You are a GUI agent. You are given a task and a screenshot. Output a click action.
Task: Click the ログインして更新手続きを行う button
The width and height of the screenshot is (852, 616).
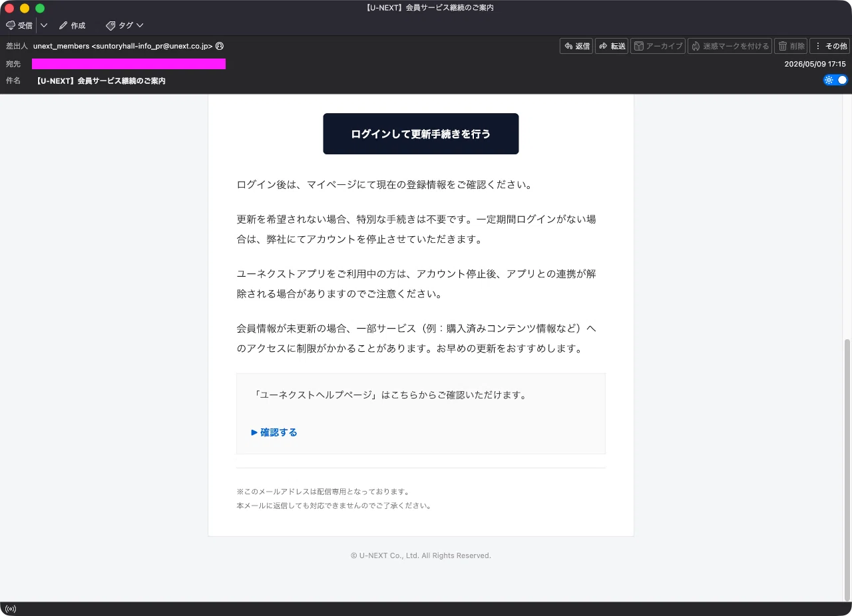pyautogui.click(x=421, y=134)
